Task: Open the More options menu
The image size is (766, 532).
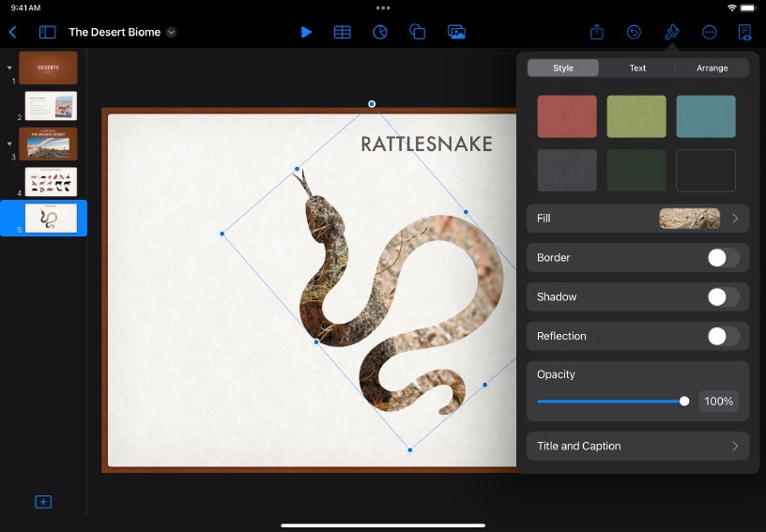Action: (710, 32)
